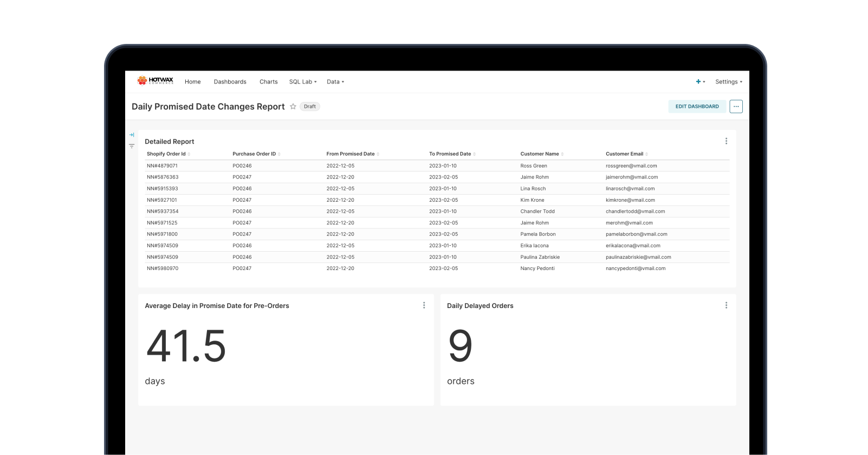Click email nancypedonti@vmail.com
The image size is (868, 455).
636,268
